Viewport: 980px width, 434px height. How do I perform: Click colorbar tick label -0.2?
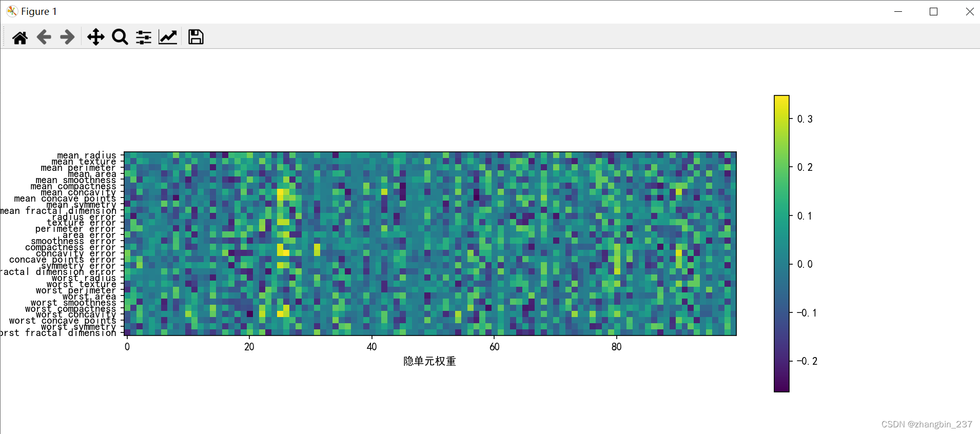(x=807, y=361)
